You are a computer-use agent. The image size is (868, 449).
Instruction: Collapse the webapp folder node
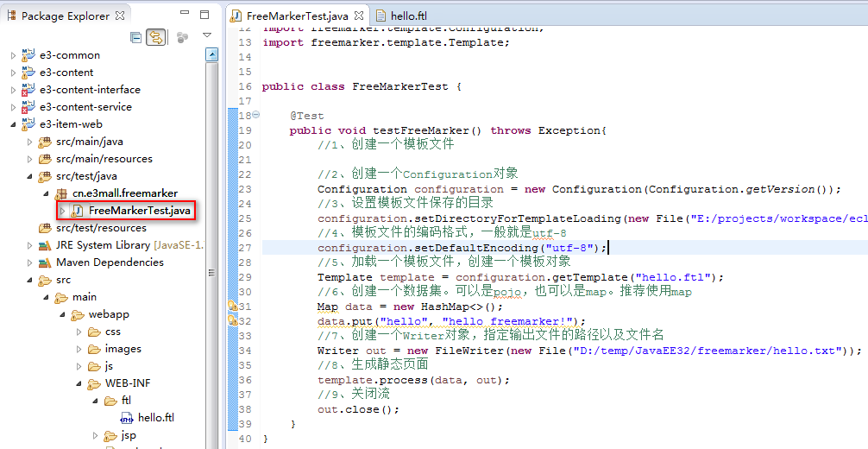62,314
